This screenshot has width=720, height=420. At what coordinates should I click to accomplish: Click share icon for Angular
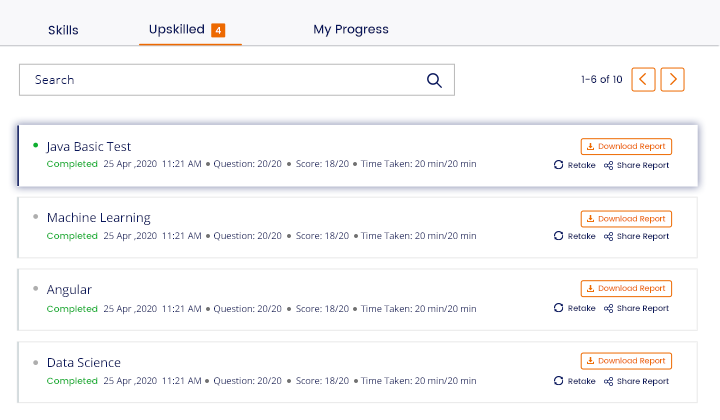pyautogui.click(x=608, y=308)
